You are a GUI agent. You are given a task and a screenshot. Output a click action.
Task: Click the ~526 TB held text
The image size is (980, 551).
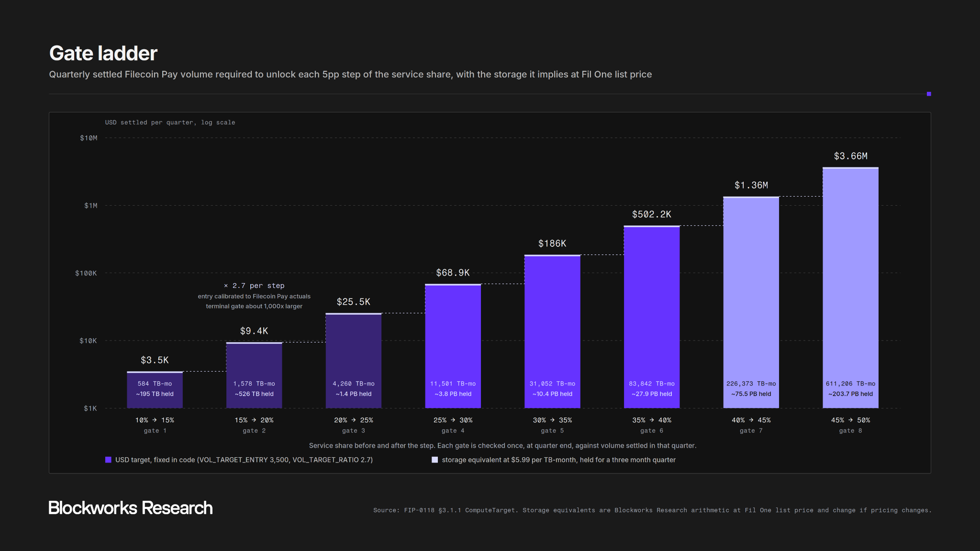[x=254, y=394]
